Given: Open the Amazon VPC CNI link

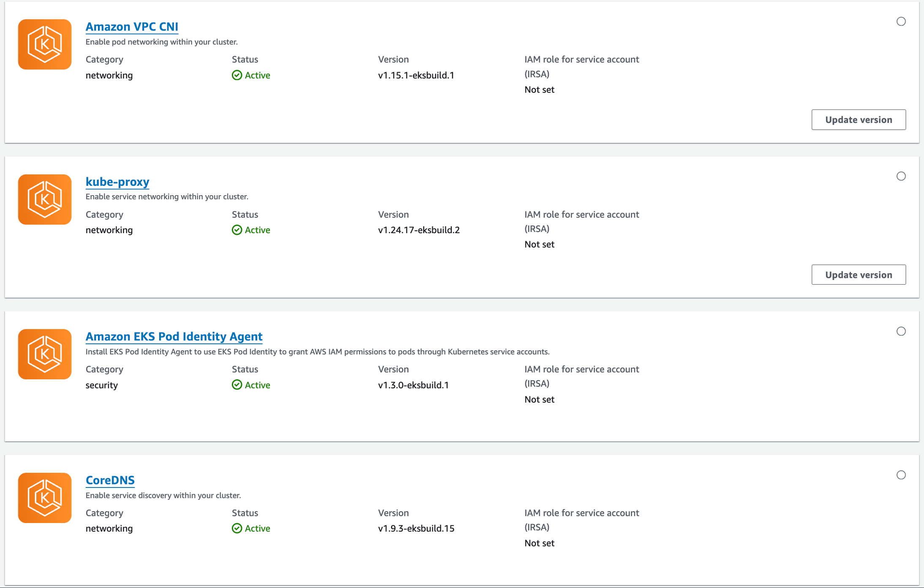Looking at the screenshot, I should 132,27.
